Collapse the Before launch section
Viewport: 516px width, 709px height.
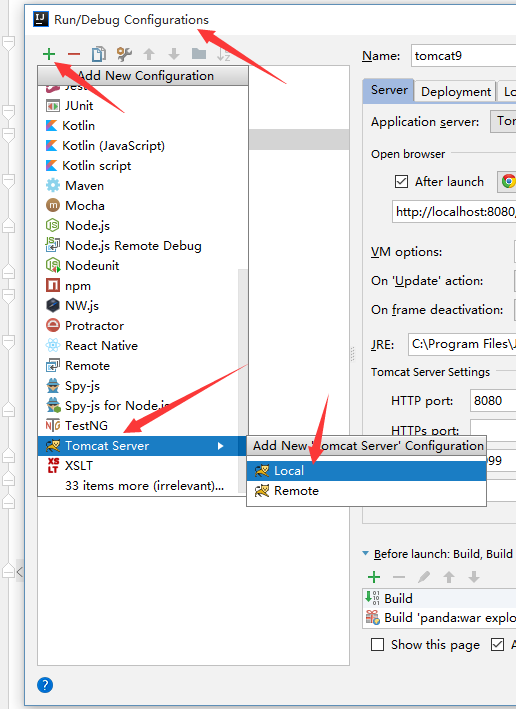(x=365, y=553)
